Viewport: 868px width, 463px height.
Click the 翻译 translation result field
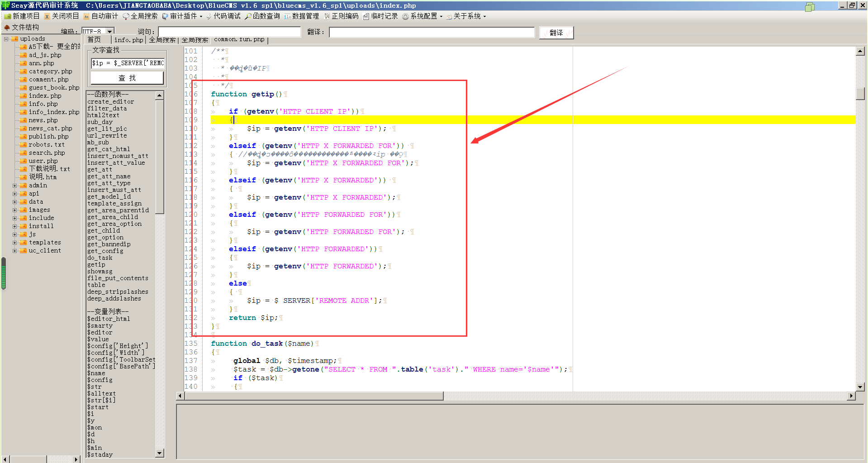432,32
